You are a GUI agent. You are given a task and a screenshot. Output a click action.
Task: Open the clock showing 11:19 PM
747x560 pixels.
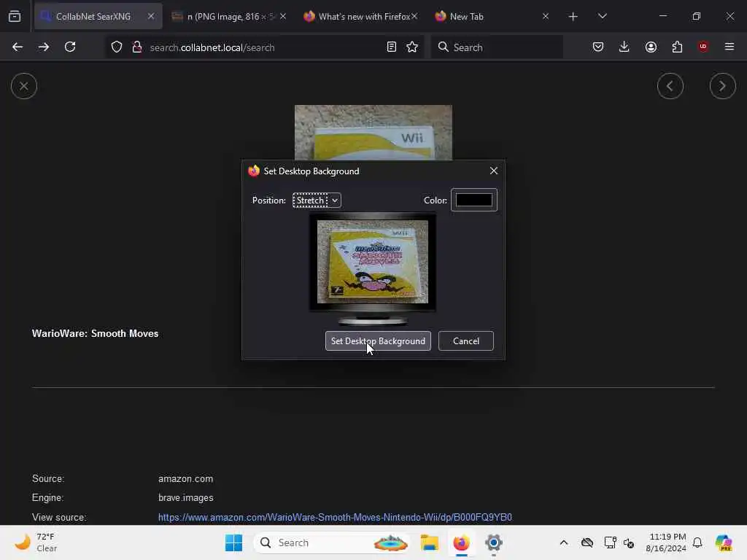(x=665, y=542)
